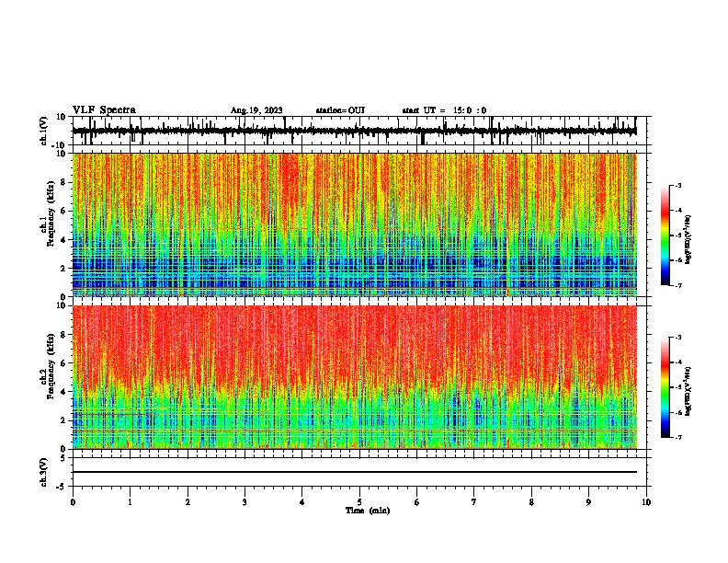Screen dimensions: 728x563
Task: Click the ch.1 PSD color scale bar
Action: pyautogui.click(x=665, y=236)
